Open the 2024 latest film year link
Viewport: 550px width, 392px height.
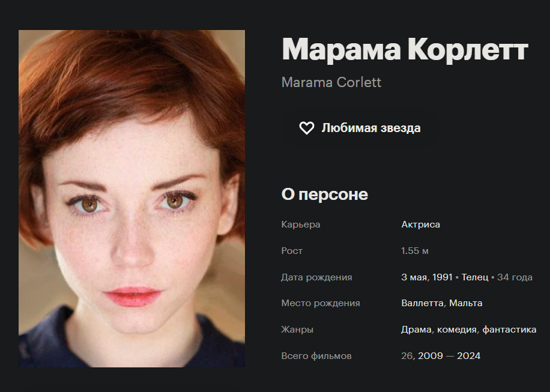[468, 356]
